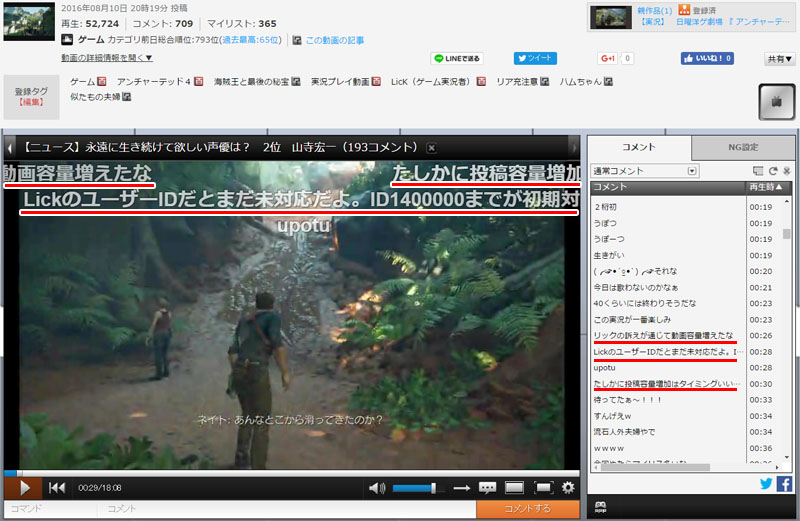Viewport: 800px width, 521px height.
Task: Switch to wide screen mode icon
Action: pyautogui.click(x=514, y=488)
